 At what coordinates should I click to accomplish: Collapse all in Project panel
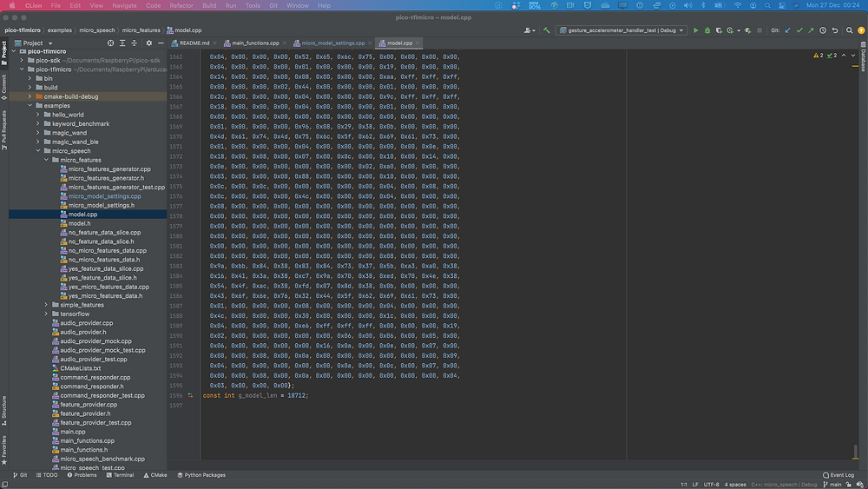tap(134, 43)
